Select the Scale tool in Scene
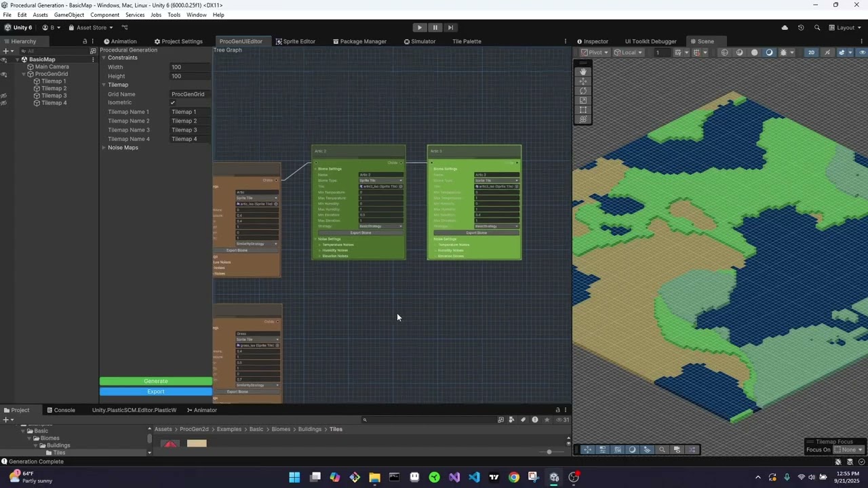868x488 pixels. 583,100
